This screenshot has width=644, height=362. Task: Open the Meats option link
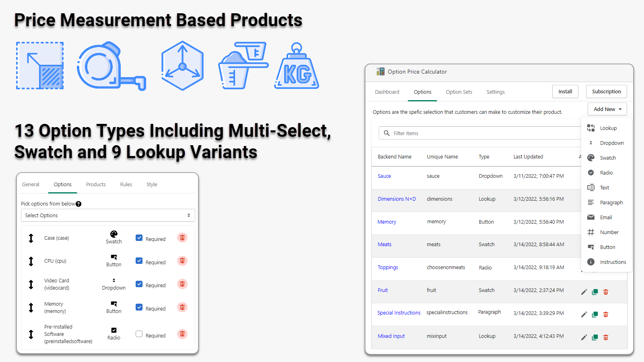(x=384, y=245)
